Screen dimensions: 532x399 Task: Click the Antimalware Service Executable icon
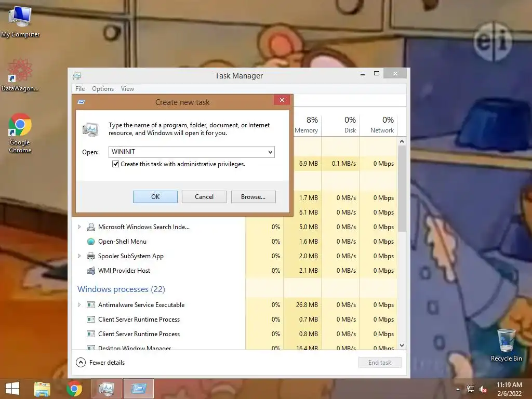90,304
